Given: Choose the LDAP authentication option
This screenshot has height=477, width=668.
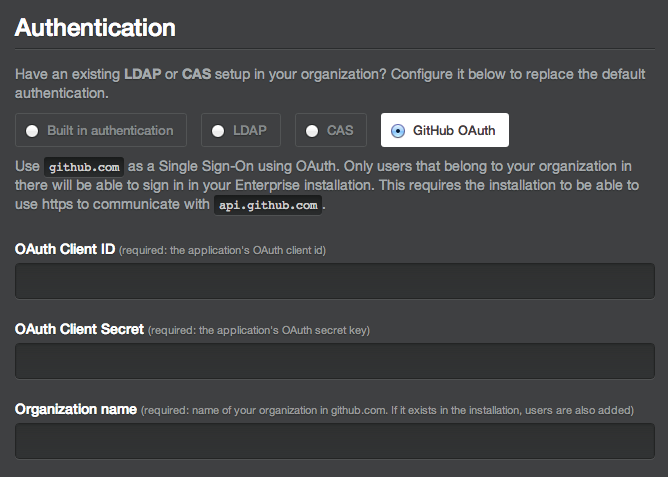Looking at the screenshot, I should click(x=218, y=130).
